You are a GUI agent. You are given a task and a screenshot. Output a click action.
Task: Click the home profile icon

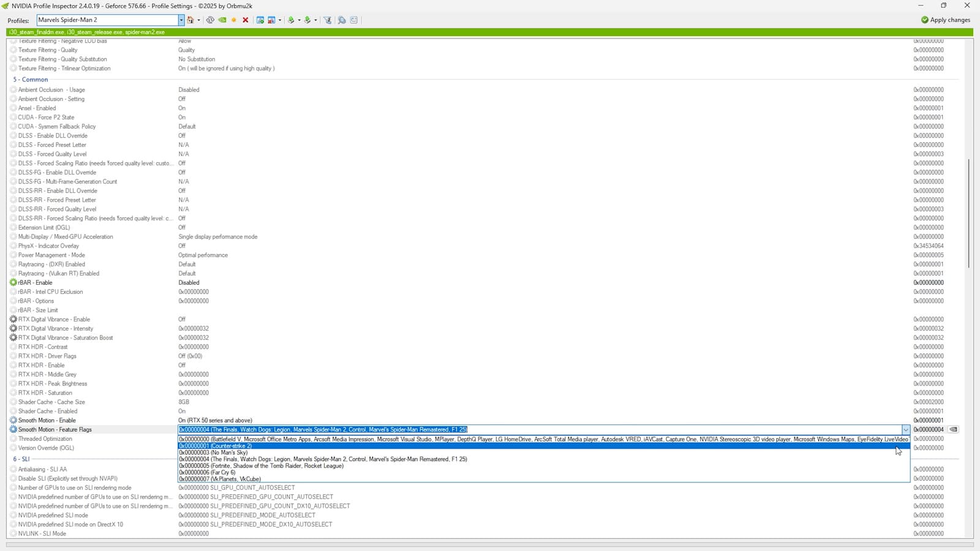click(x=190, y=20)
